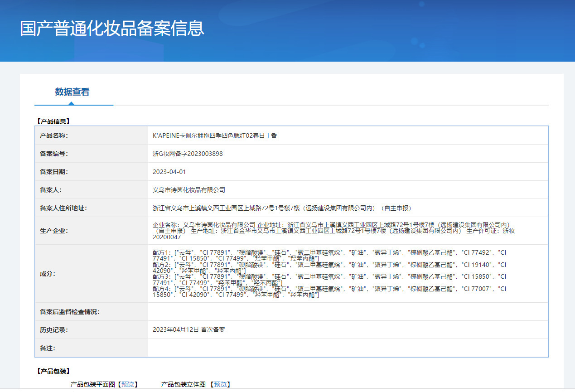Viewport: 575px width, 392px height.
Task: Click the 产品包装 section heading
Action: pyautogui.click(x=53, y=371)
